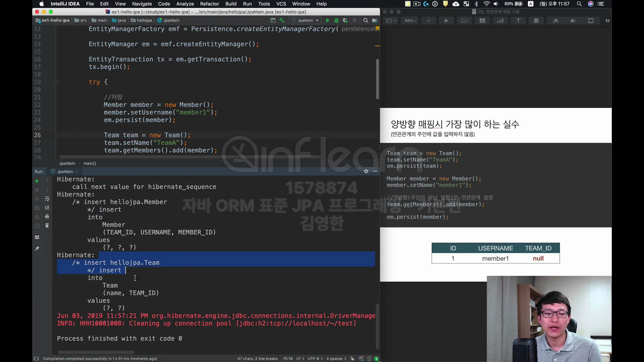The image size is (644, 362).
Task: Pin the JpaMain run tab
Action: 37,248
